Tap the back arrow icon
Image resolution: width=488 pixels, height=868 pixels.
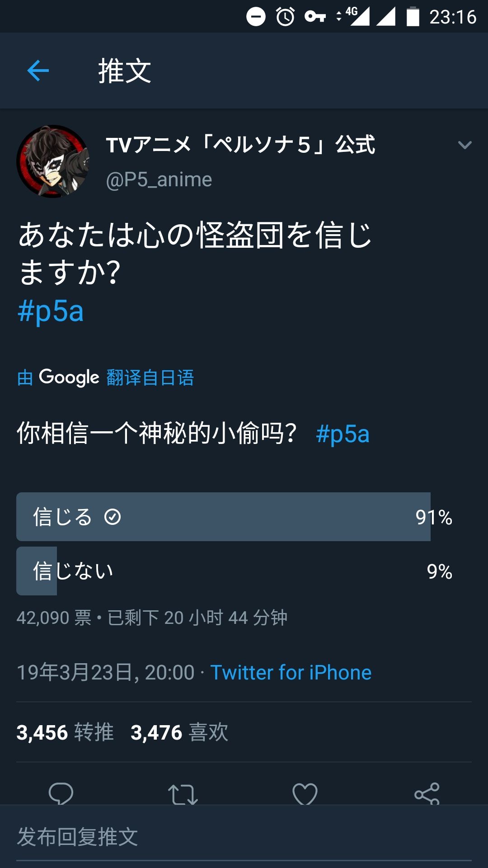pyautogui.click(x=38, y=71)
